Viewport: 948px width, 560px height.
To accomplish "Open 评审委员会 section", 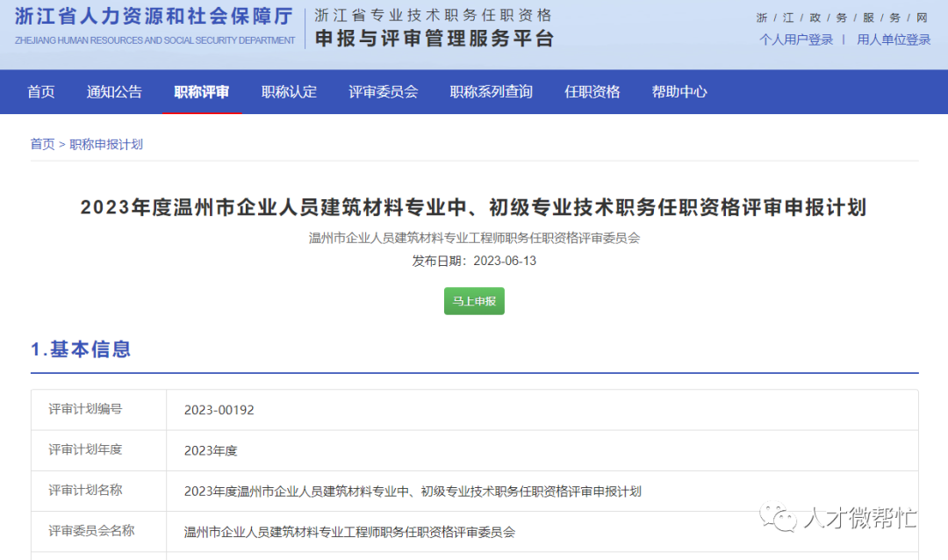I will (384, 91).
